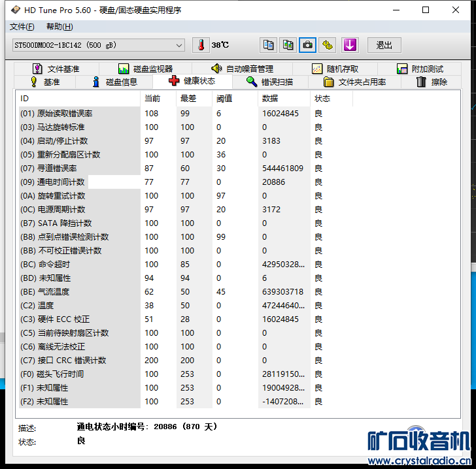Image resolution: width=476 pixels, height=469 pixels.
Task: Switch to the 自动噪音管理 tab
Action: click(242, 69)
